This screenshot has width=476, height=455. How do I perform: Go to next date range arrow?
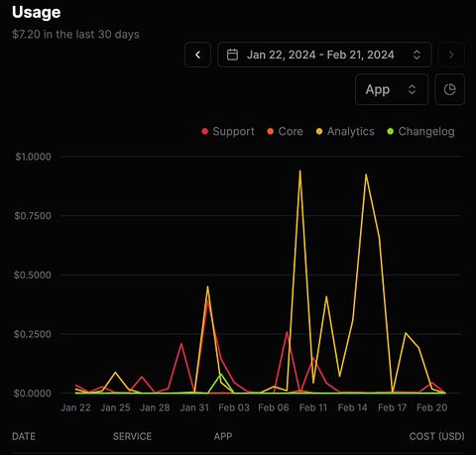451,55
